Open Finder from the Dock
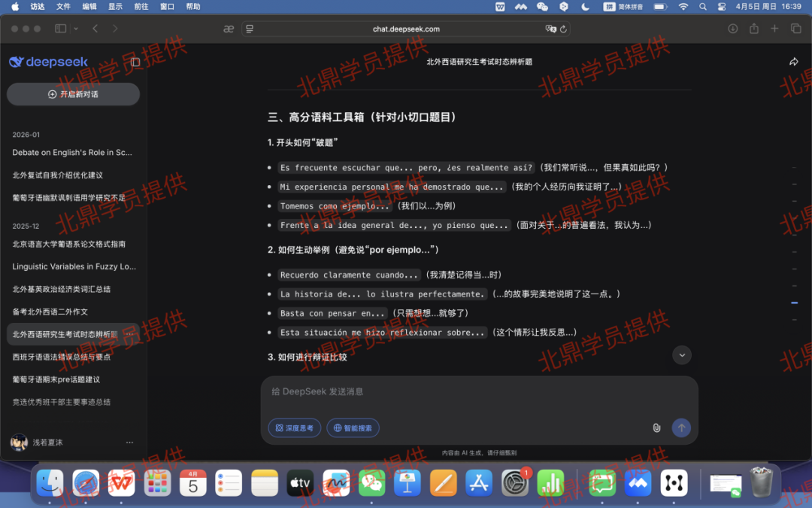 pyautogui.click(x=50, y=482)
